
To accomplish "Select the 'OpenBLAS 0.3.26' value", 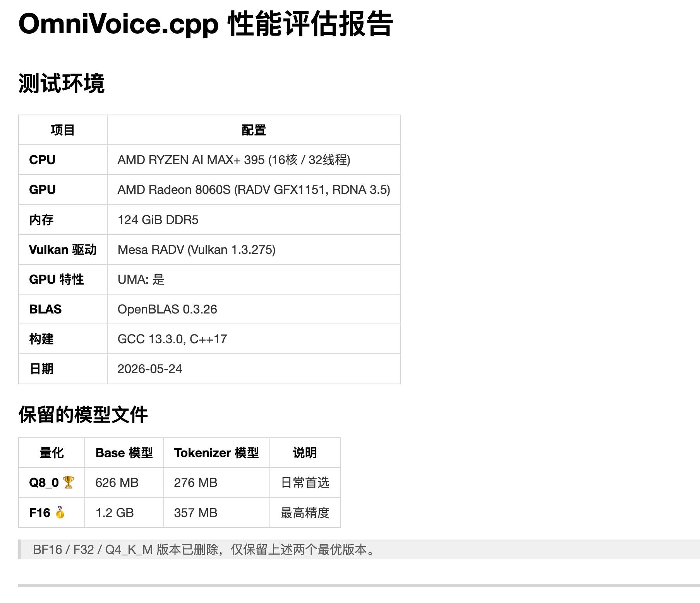I will click(x=167, y=309).
